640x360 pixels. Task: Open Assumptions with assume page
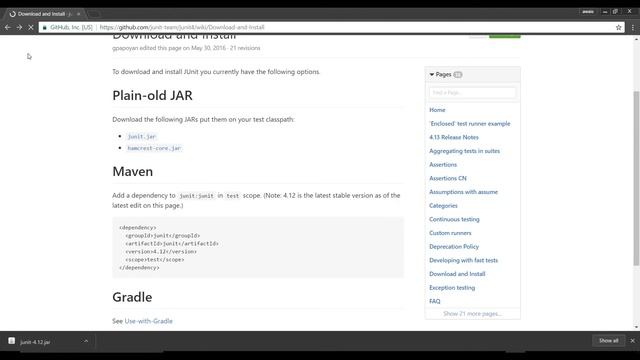(x=463, y=192)
